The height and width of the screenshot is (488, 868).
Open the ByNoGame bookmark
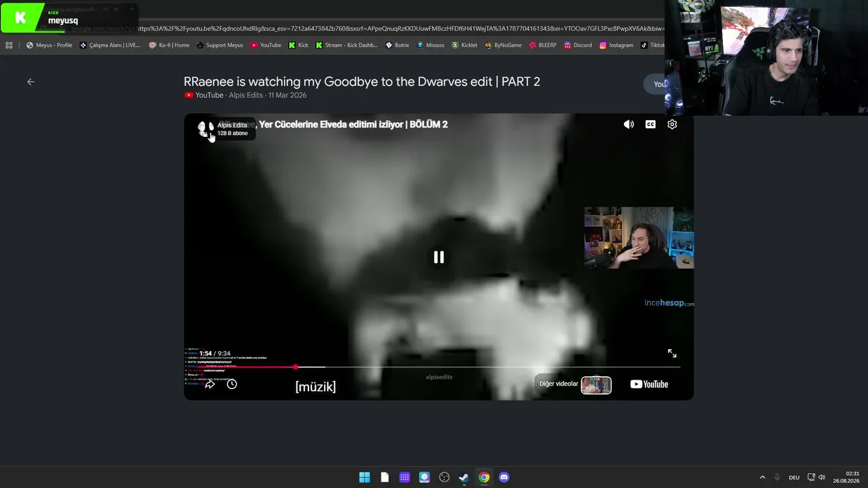503,45
